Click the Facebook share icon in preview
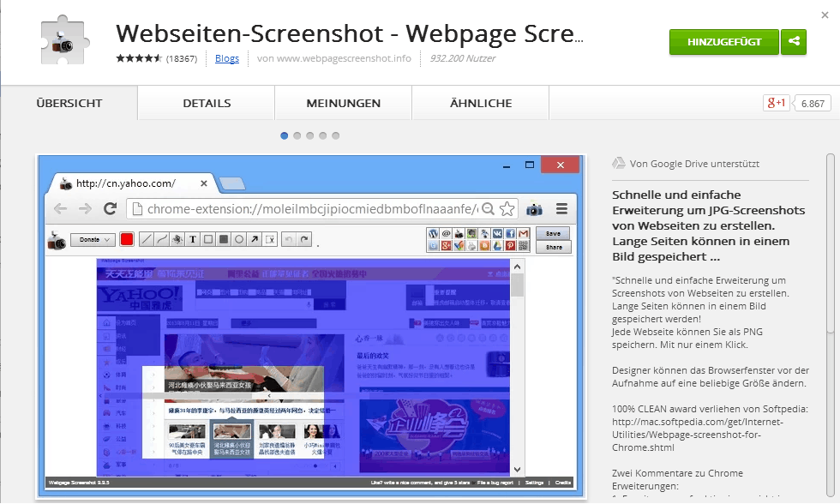840x504 pixels. coord(510,233)
